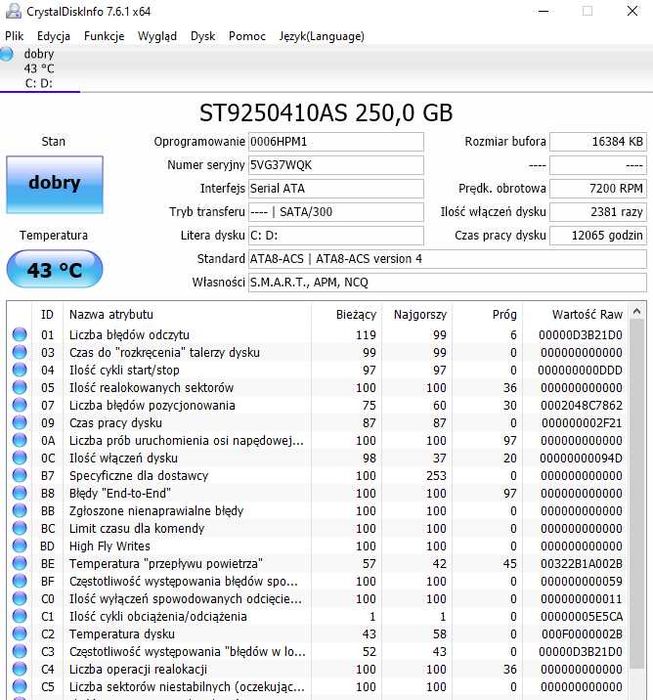Select 'Ilość cykli obciążenia/odciążenia' attribute name
Viewport: 653px width, 700px height.
click(x=158, y=617)
